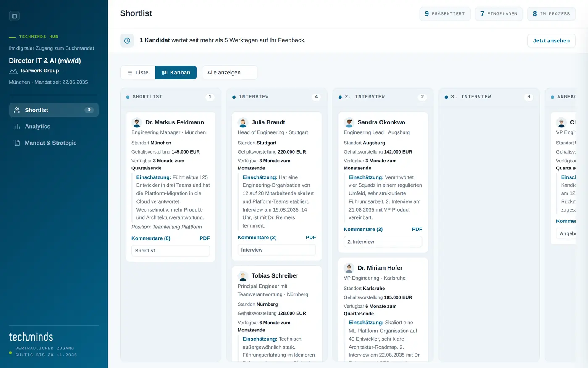The height and width of the screenshot is (368, 588).
Task: Click the name 'Dr. Miriam Hofer'
Action: tap(380, 268)
